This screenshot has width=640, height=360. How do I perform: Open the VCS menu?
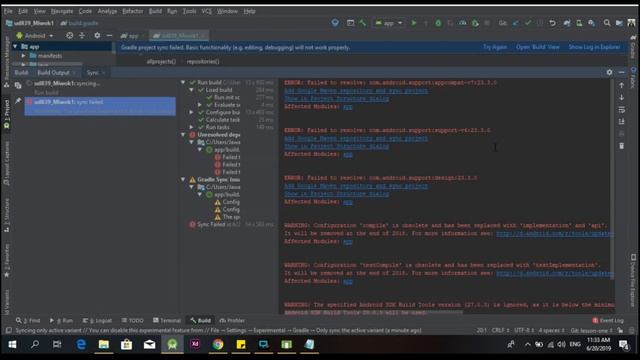pos(207,11)
